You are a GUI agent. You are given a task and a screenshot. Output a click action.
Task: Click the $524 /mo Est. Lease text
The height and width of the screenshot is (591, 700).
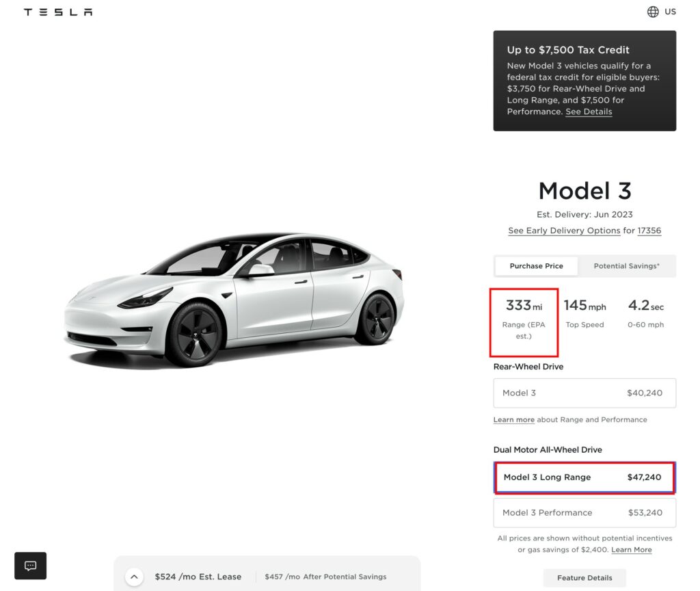[x=198, y=577]
